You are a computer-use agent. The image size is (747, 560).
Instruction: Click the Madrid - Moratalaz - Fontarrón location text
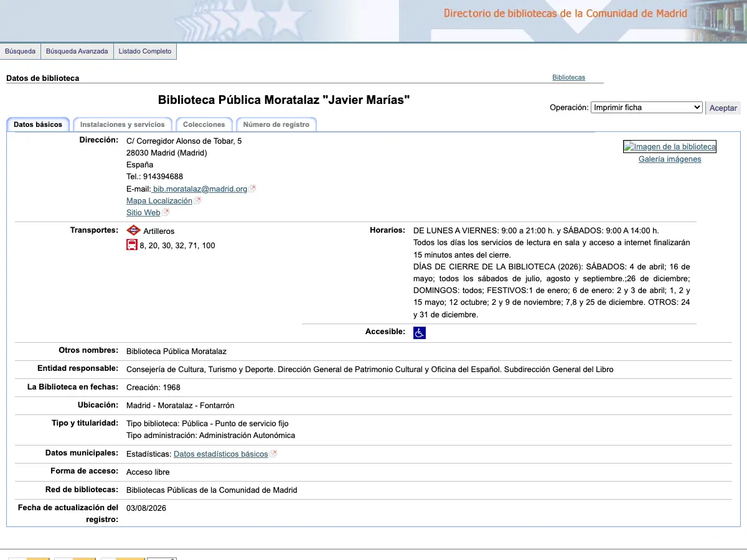[181, 406]
